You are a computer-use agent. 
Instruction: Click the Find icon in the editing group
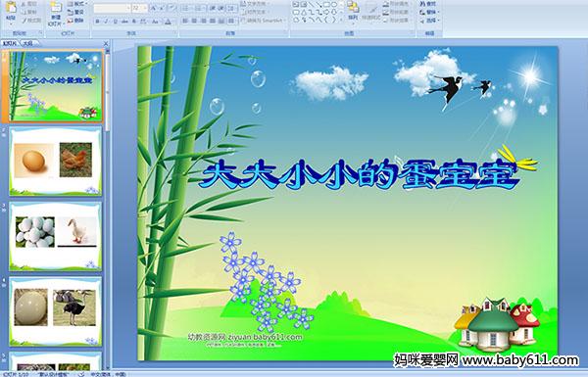click(x=427, y=4)
